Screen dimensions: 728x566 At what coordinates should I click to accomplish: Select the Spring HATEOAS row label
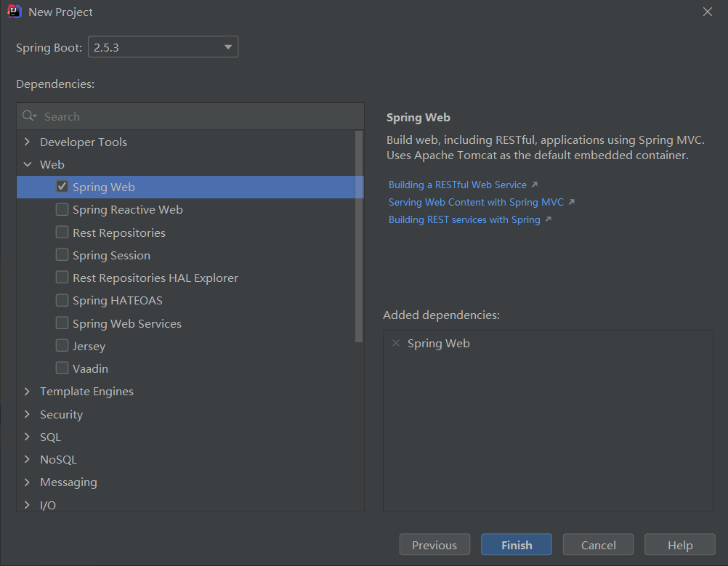click(118, 300)
